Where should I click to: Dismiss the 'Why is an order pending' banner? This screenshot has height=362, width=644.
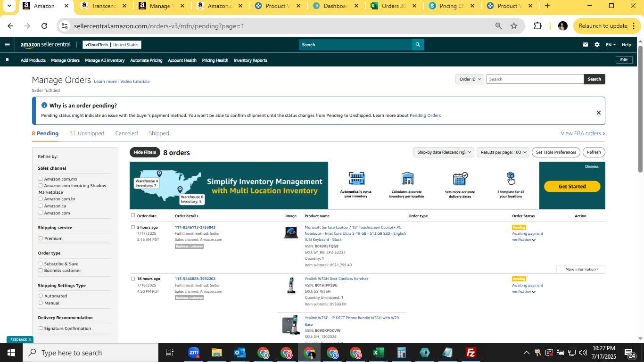click(x=599, y=113)
